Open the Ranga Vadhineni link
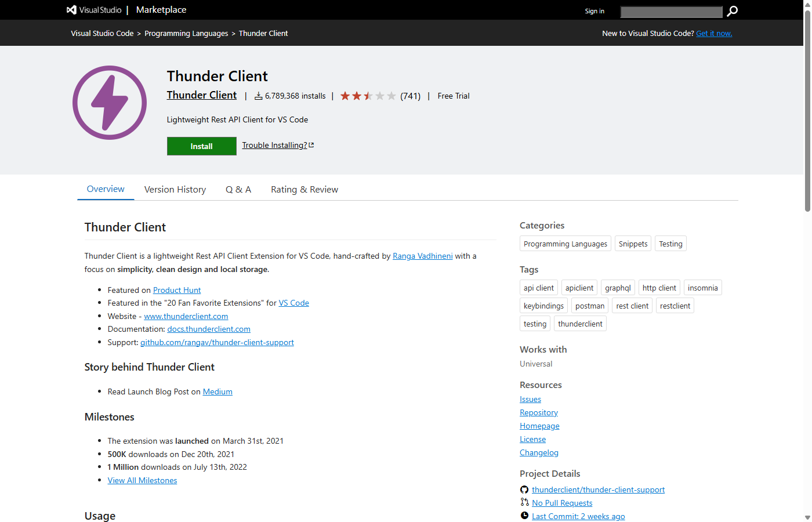Screen dimensions: 812x522 point(423,256)
